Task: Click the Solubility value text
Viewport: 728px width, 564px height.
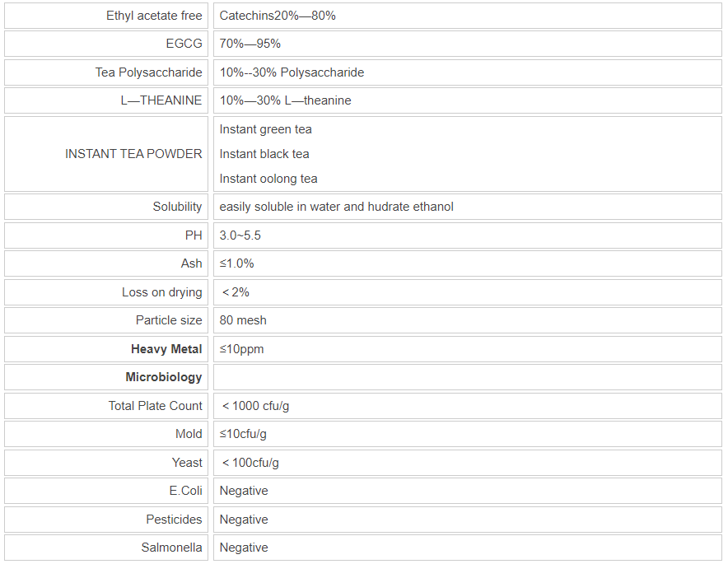Action: pos(336,207)
